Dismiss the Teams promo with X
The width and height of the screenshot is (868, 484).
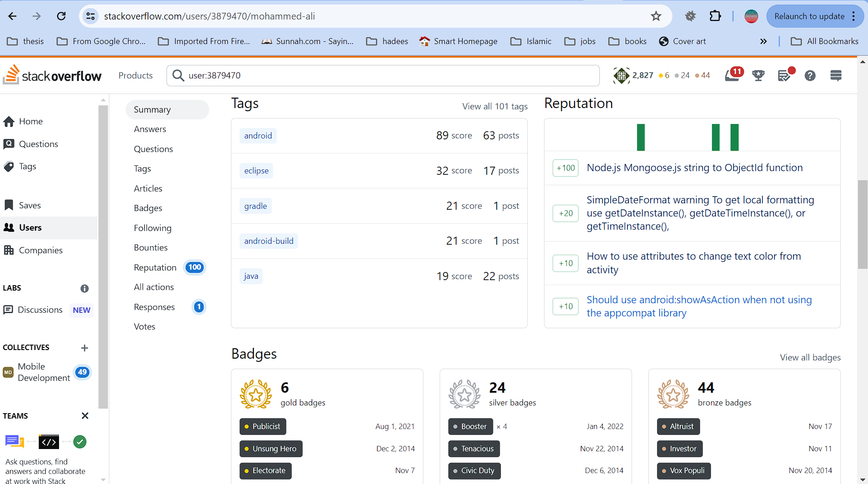(x=85, y=415)
